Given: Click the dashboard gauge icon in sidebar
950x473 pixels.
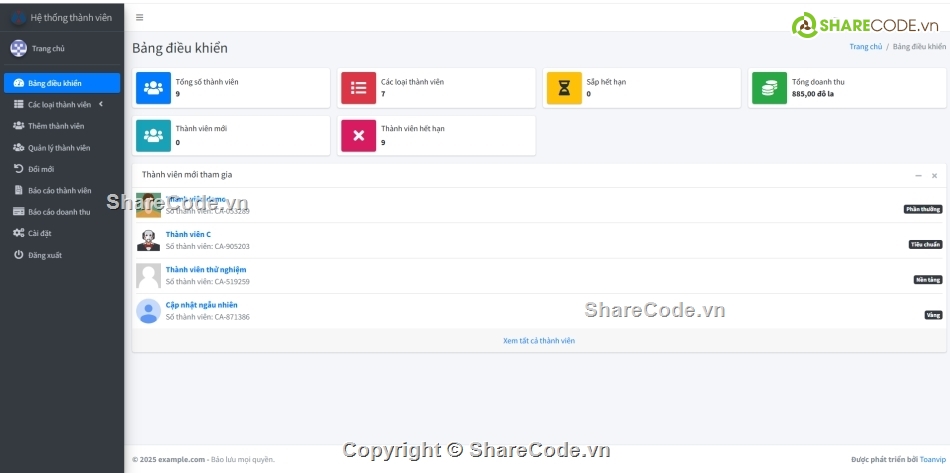Looking at the screenshot, I should (19, 83).
